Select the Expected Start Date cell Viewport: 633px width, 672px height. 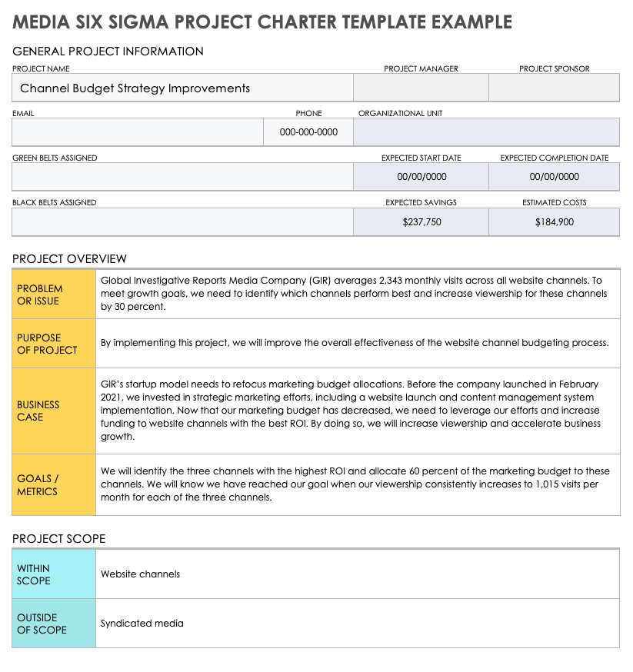click(x=421, y=177)
